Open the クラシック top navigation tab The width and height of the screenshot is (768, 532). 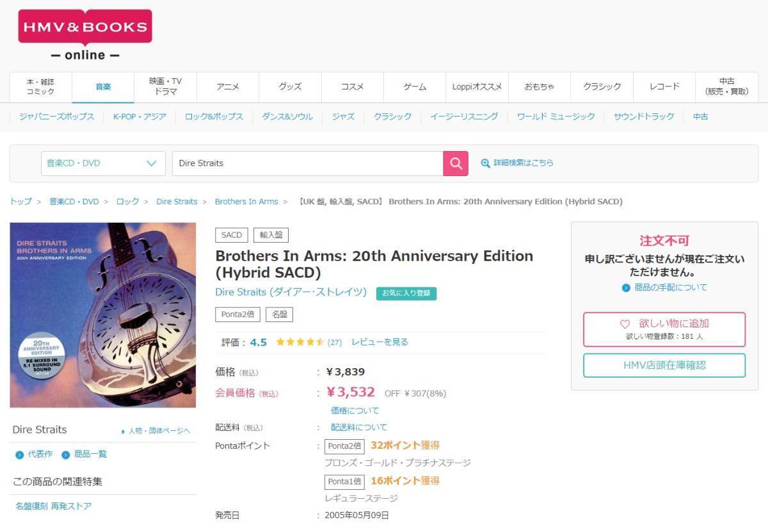[602, 86]
